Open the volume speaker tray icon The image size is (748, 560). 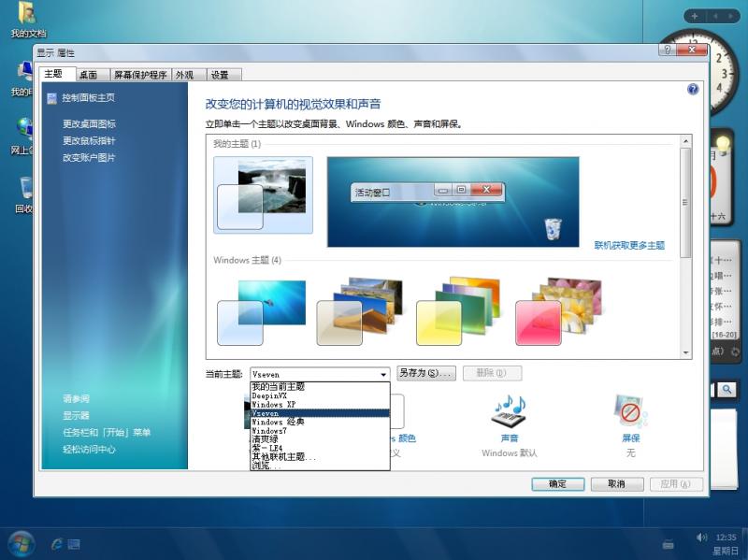point(701,538)
